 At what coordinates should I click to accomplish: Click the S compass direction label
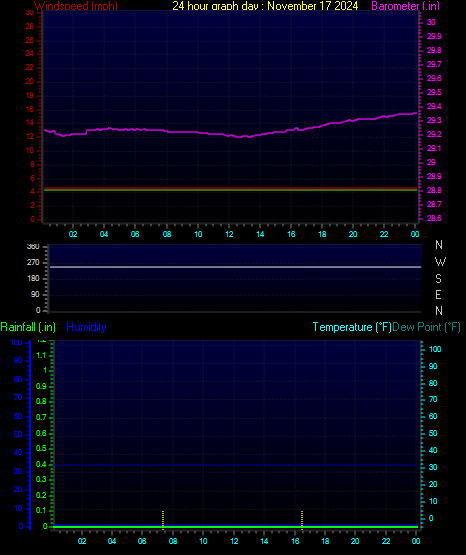438,279
